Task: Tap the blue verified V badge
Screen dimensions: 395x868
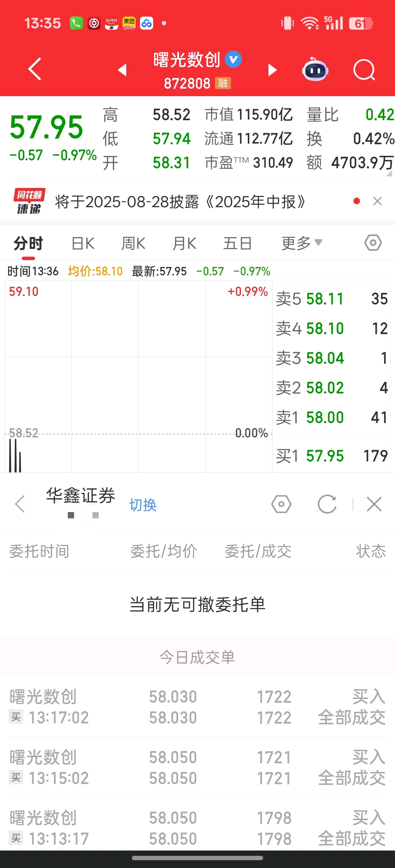Action: [x=233, y=59]
